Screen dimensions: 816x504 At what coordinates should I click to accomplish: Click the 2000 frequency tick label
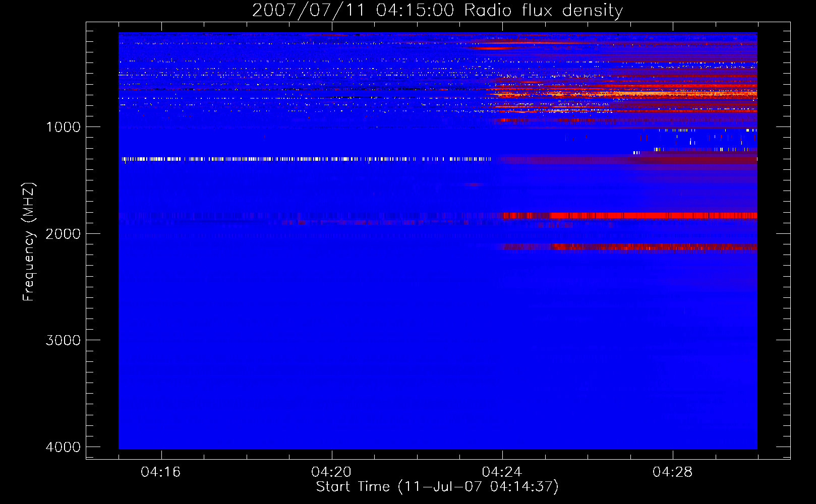63,234
